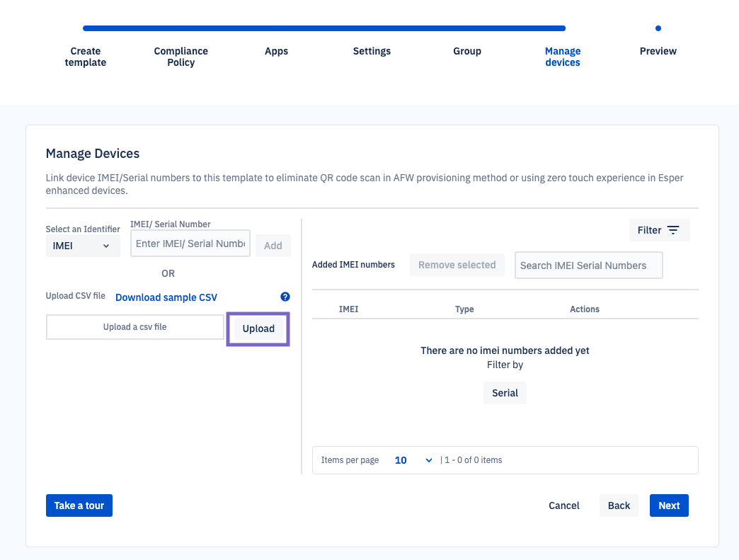Start the Take a tour walkthrough
739x560 pixels.
click(79, 505)
